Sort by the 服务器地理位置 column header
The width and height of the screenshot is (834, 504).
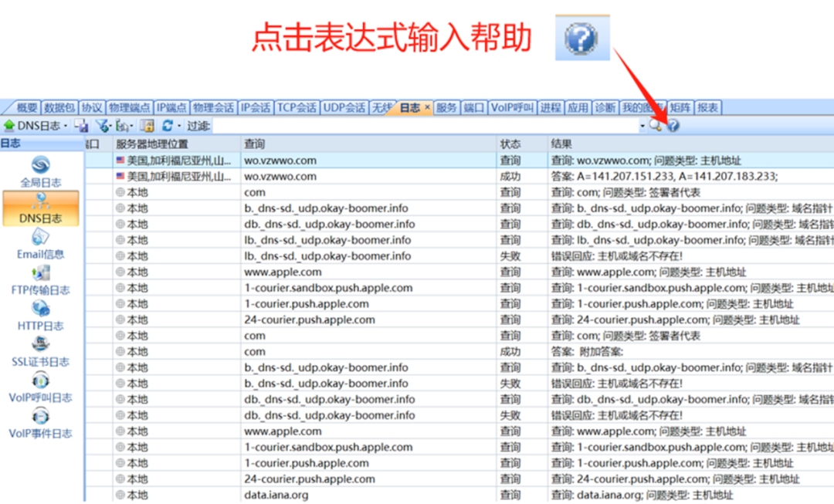tap(177, 144)
